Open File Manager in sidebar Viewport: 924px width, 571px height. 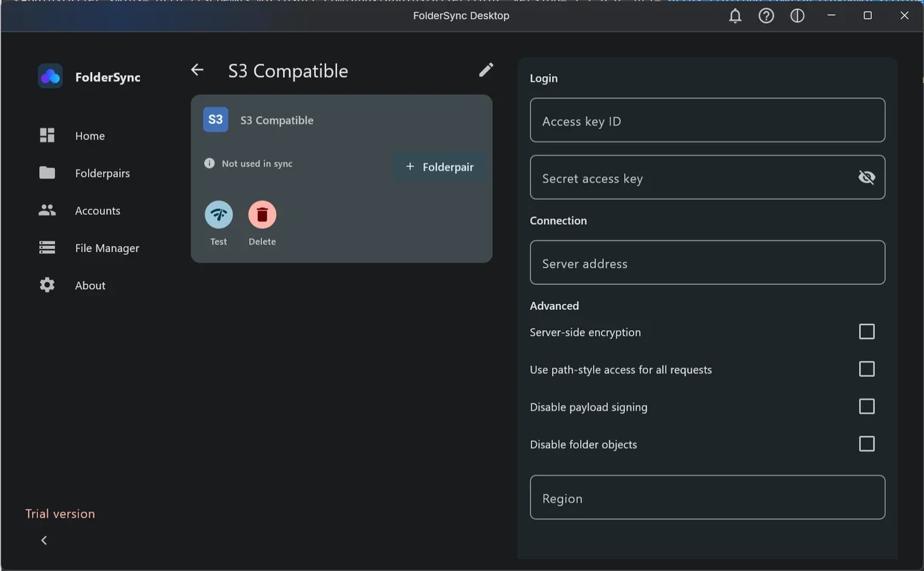[107, 248]
